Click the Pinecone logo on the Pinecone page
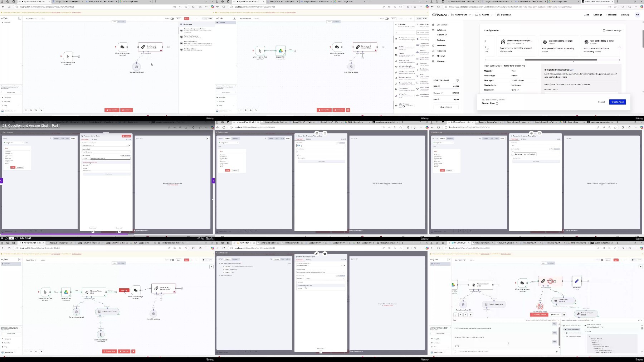 point(440,15)
